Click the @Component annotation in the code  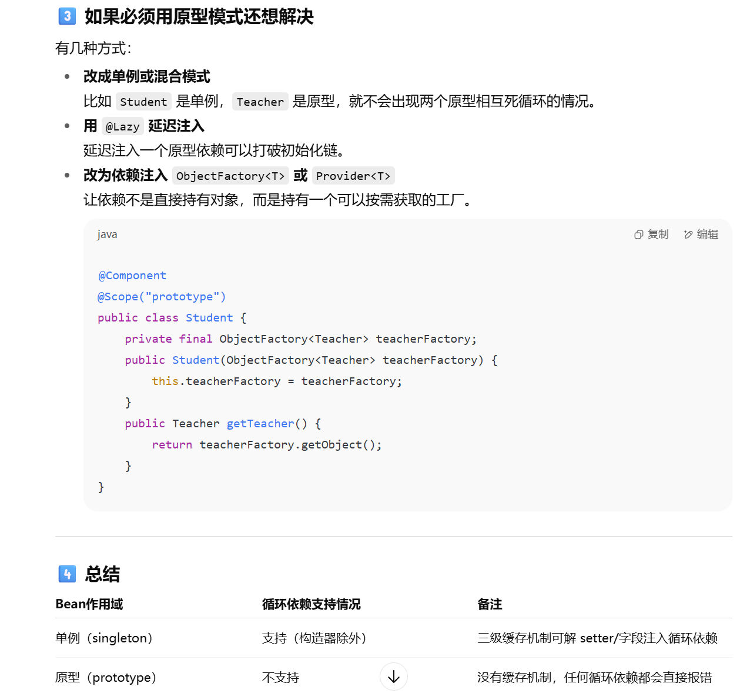132,276
